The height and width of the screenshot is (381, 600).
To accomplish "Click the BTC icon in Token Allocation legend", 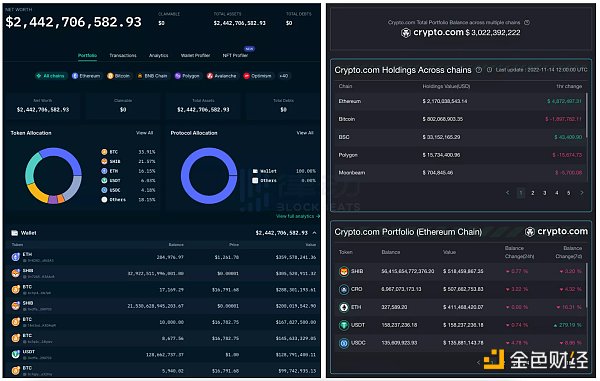I will coord(104,152).
